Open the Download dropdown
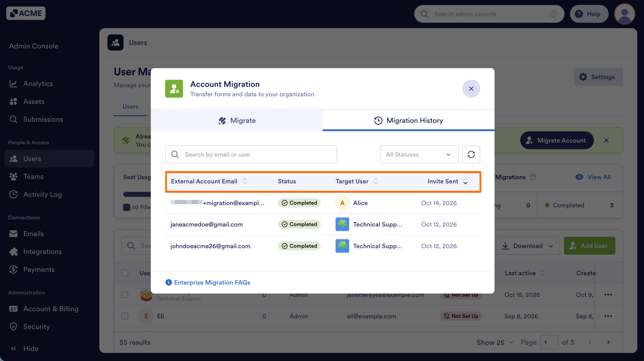Viewport: 644px width, 361px height. [x=528, y=246]
